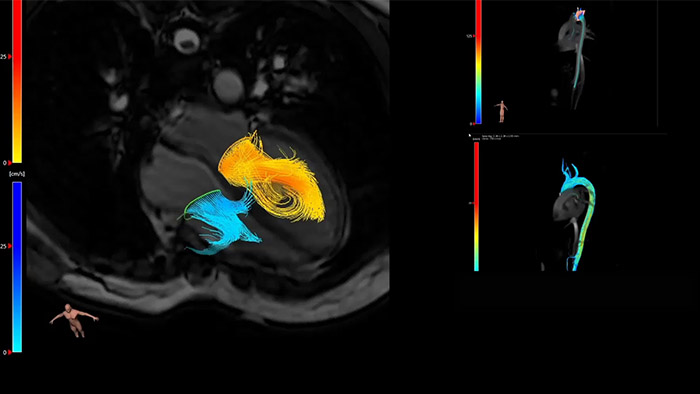This screenshot has width=700, height=394.
Task: Select the 0 marker on red-yellow scale
Action: pyautogui.click(x=7, y=163)
